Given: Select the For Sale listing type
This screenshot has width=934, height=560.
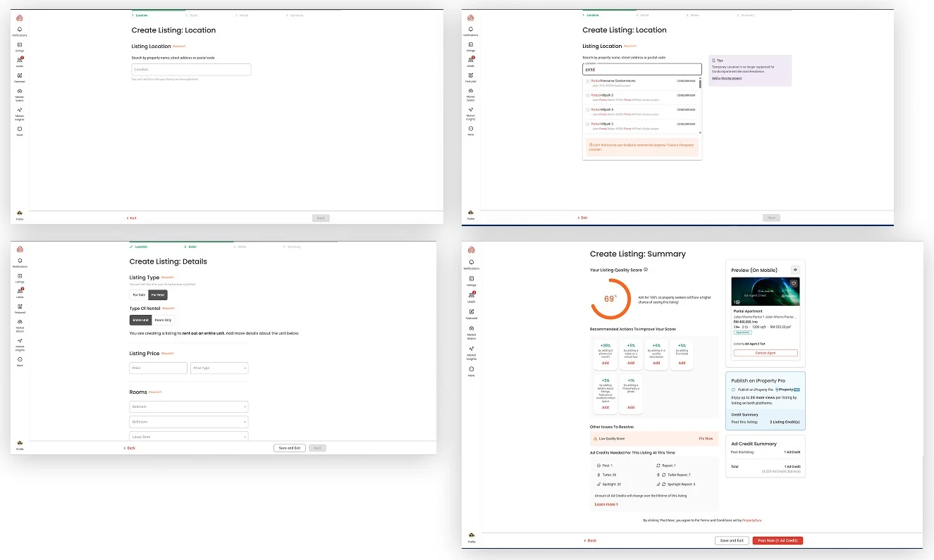Looking at the screenshot, I should 139,295.
